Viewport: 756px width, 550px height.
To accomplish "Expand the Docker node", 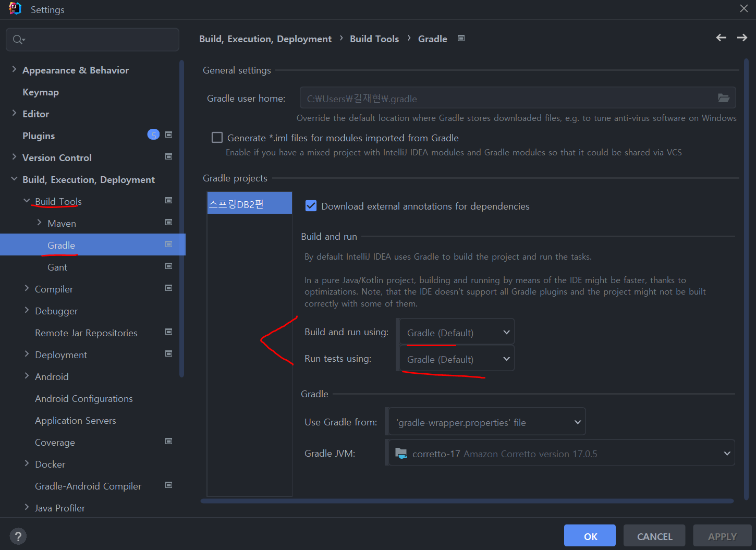I will click(x=27, y=463).
